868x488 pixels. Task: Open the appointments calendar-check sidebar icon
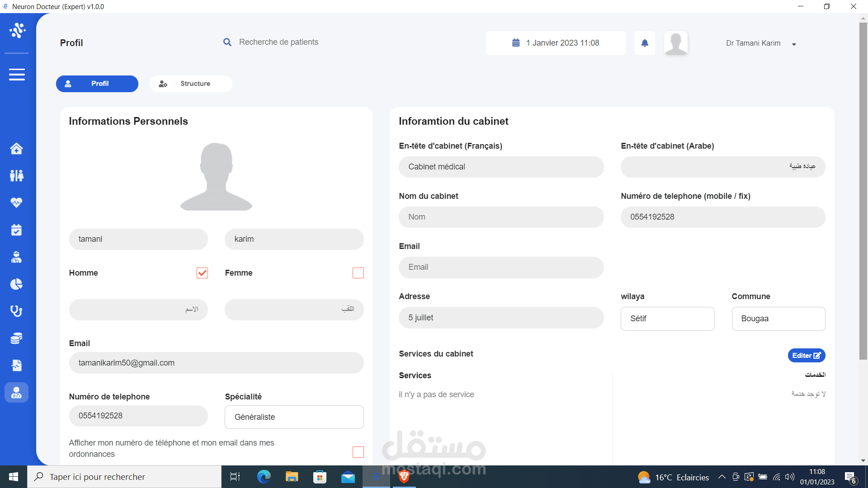click(17, 230)
